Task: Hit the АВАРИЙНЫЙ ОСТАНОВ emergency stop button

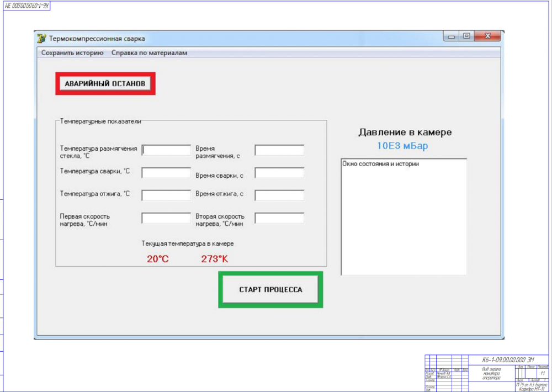Action: (105, 84)
